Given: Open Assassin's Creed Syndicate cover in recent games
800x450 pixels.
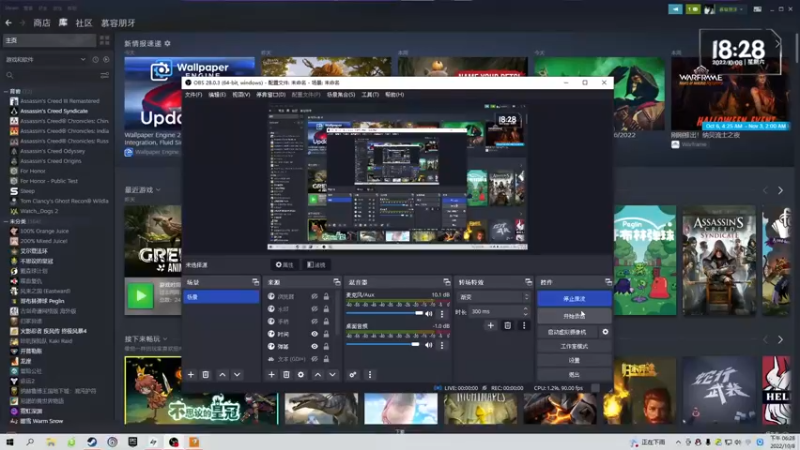Looking at the screenshot, I should tap(719, 260).
